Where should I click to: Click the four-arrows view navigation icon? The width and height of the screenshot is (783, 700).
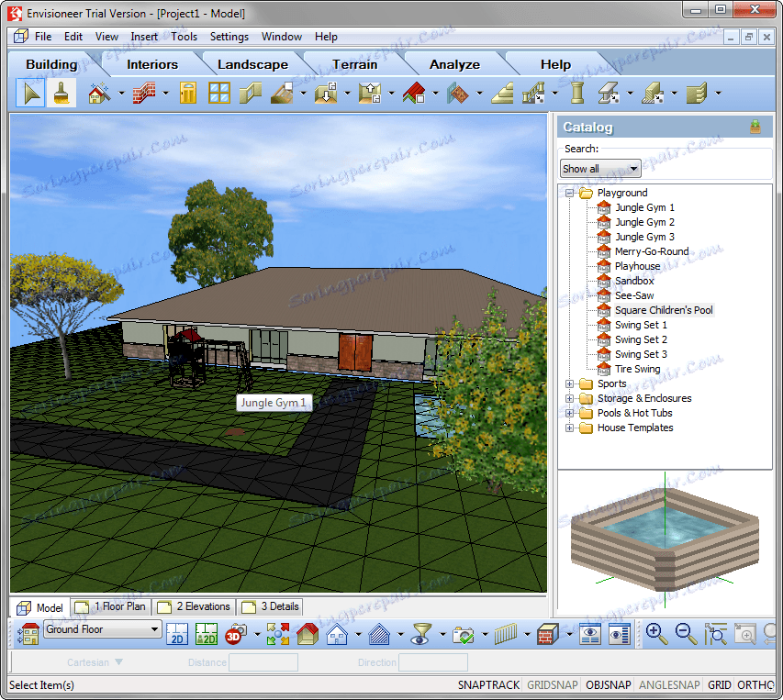(277, 634)
